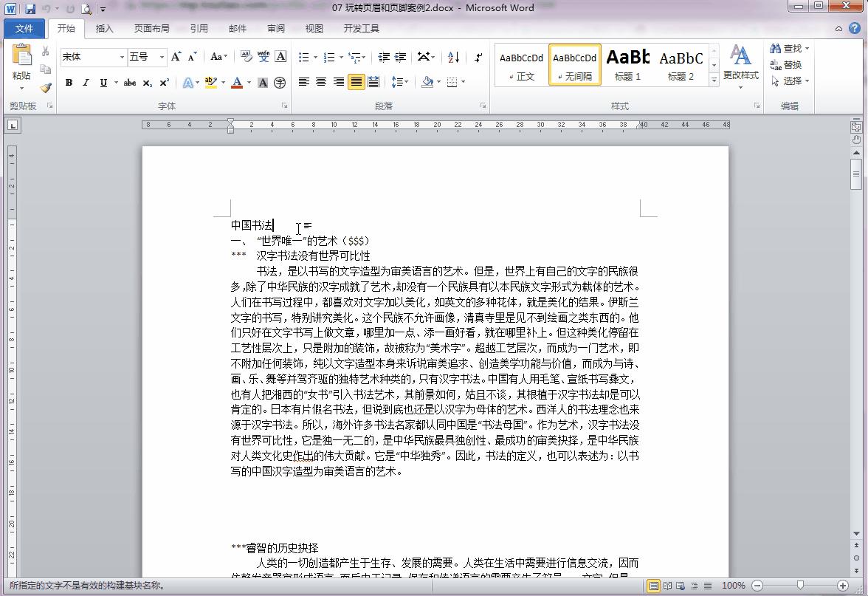Open the 文件 menu
Image resolution: width=868 pixels, height=596 pixels.
tap(24, 28)
